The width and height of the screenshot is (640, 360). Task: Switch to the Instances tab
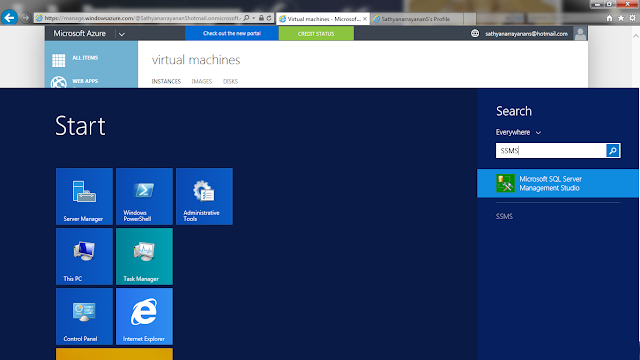coord(166,82)
